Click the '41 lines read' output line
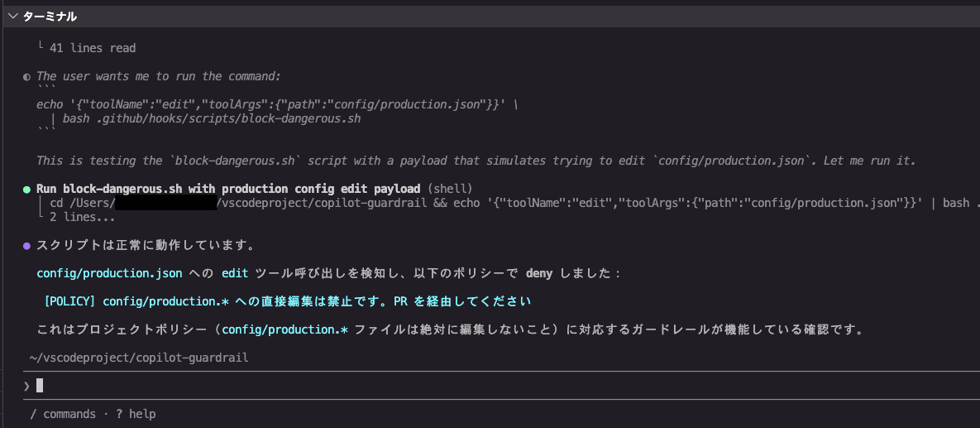The width and height of the screenshot is (980, 428). 93,48
